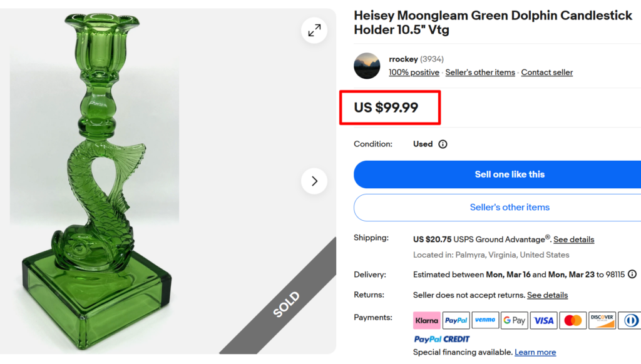Select the Visa payment icon
This screenshot has height=364, width=641.
tap(543, 320)
